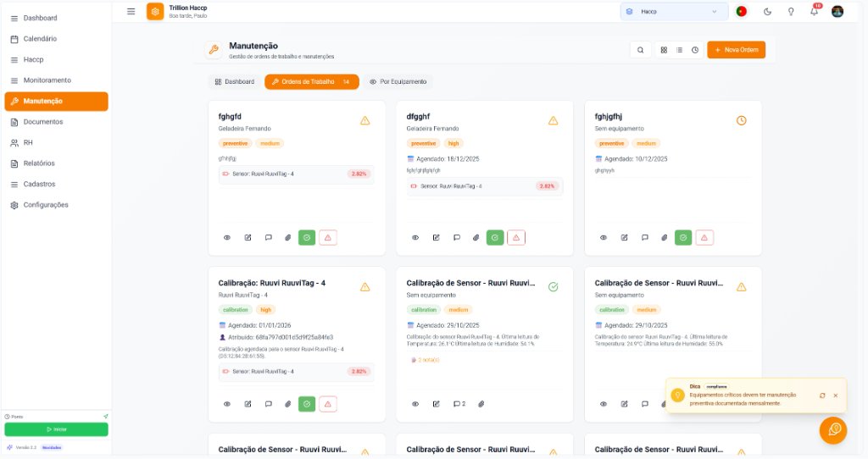Open the 2 comments on Calibração order

click(x=459, y=404)
